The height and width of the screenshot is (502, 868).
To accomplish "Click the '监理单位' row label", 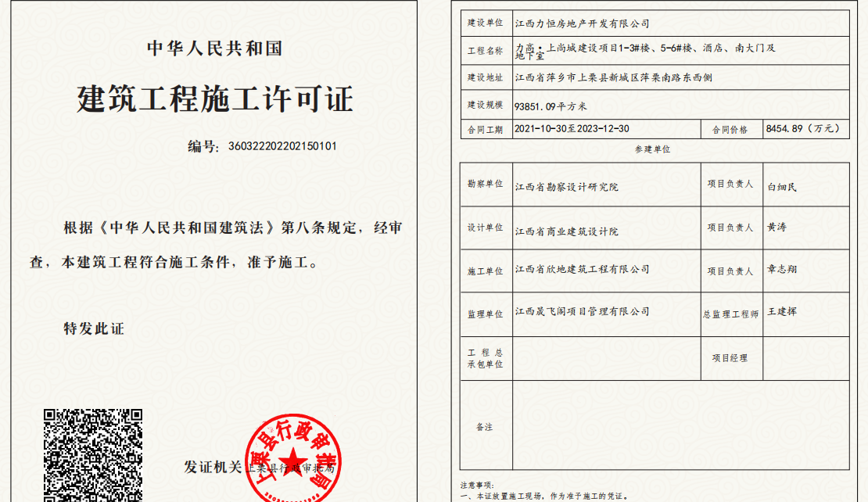I will [x=486, y=314].
